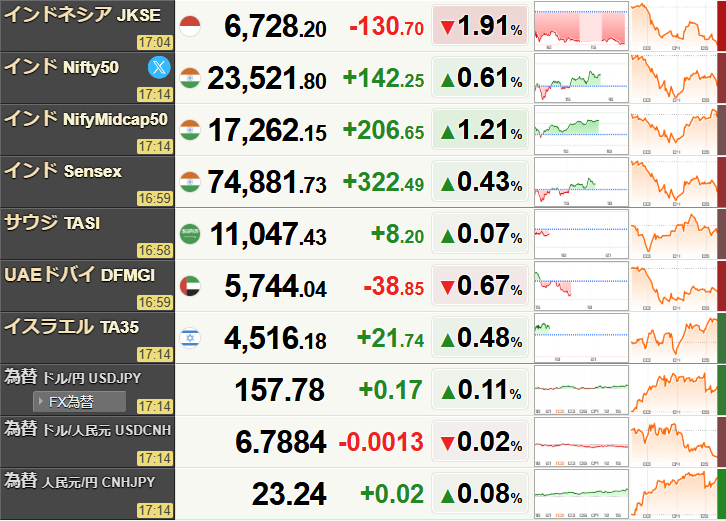Image resolution: width=726 pixels, height=521 pixels.
Task: Click the TA35 orange long-term chart
Action: (x=673, y=338)
